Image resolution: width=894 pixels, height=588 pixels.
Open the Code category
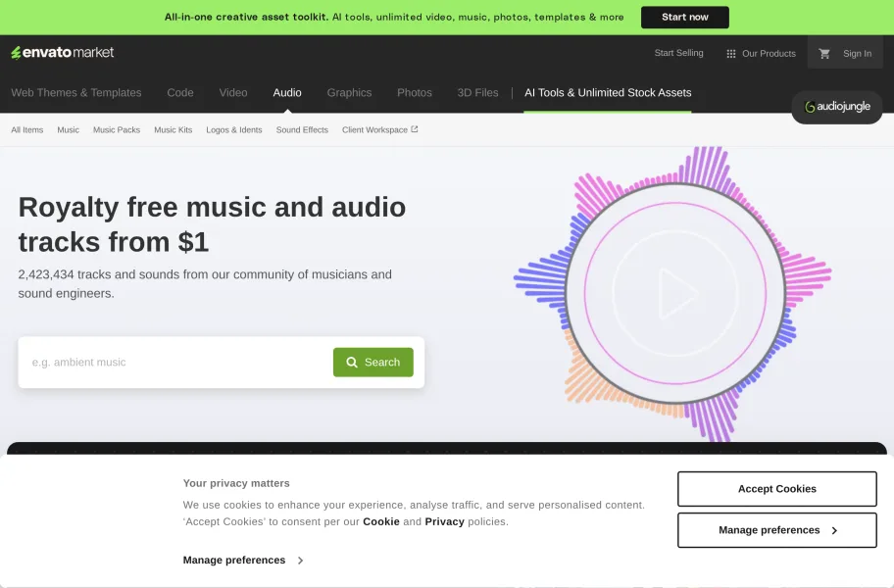[x=180, y=92]
